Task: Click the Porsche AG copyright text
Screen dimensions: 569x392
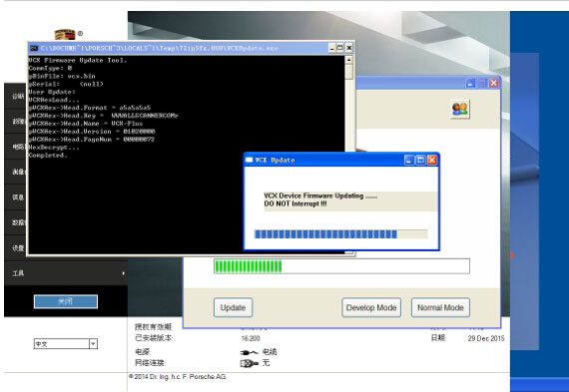Action: [178, 377]
